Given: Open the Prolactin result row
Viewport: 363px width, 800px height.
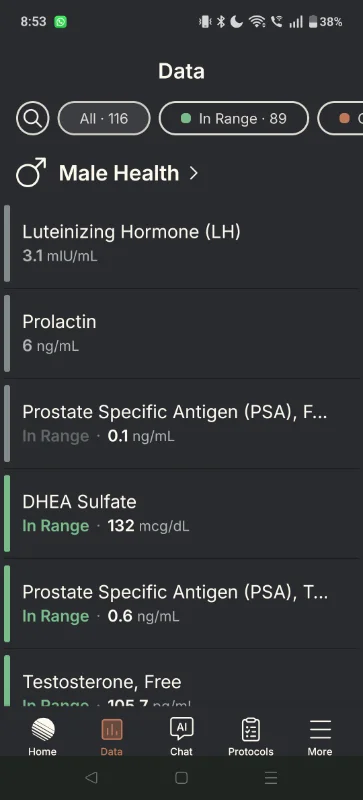Looking at the screenshot, I should [x=181, y=333].
